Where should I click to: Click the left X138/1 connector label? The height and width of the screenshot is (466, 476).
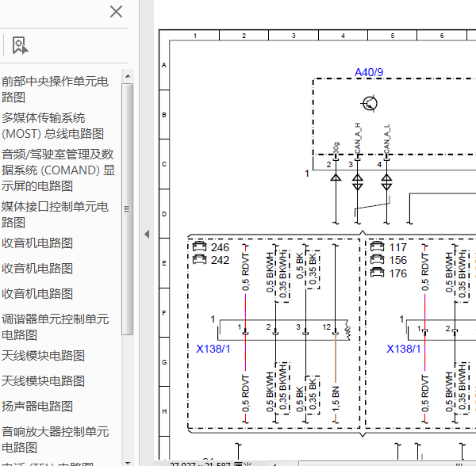click(213, 349)
